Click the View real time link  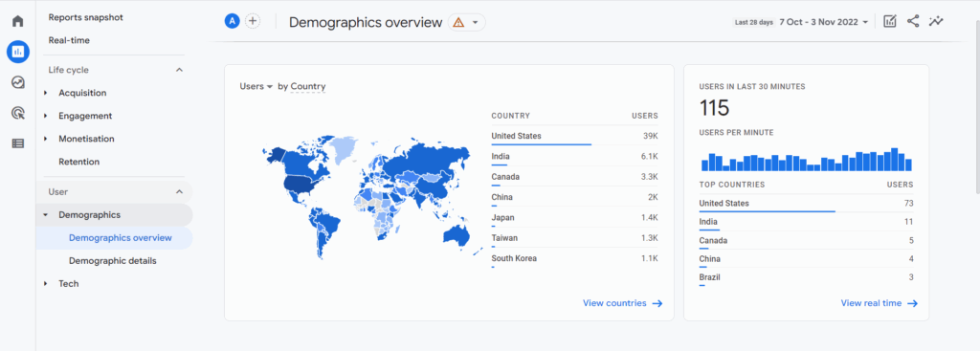coord(871,303)
